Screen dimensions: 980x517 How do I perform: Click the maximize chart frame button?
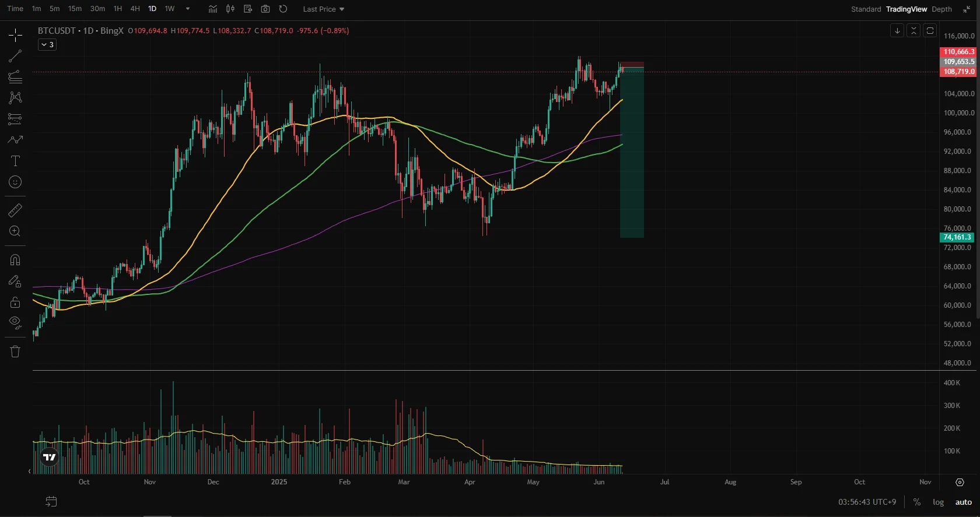click(930, 30)
